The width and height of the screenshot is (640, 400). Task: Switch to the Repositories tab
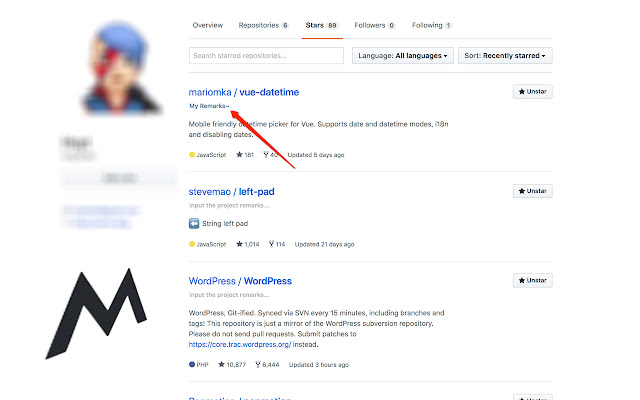(x=263, y=25)
